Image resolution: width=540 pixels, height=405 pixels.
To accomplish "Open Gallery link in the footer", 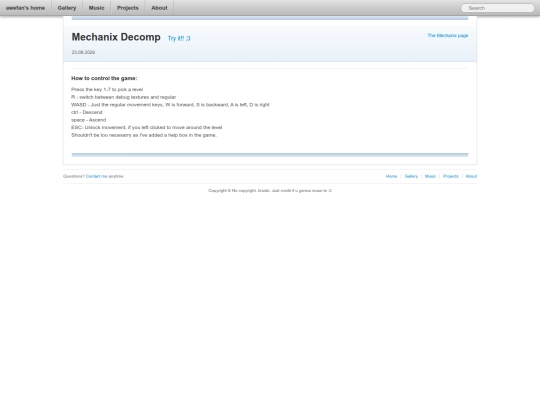I will click(411, 176).
